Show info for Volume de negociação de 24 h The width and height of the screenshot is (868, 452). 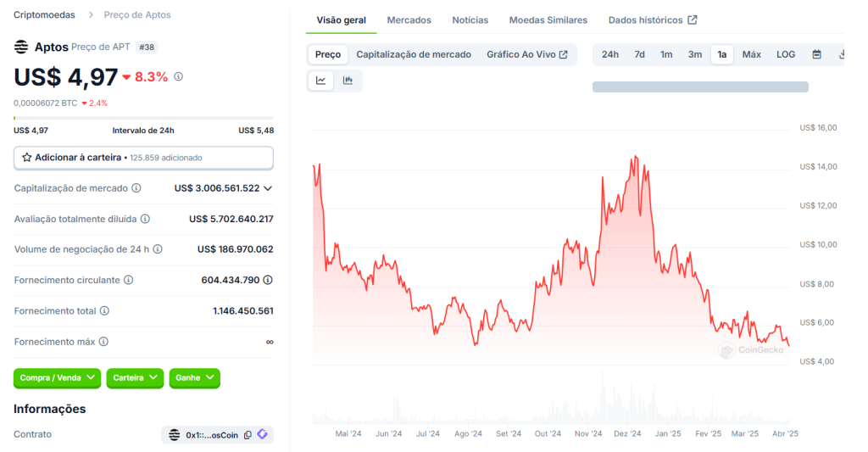(x=158, y=249)
